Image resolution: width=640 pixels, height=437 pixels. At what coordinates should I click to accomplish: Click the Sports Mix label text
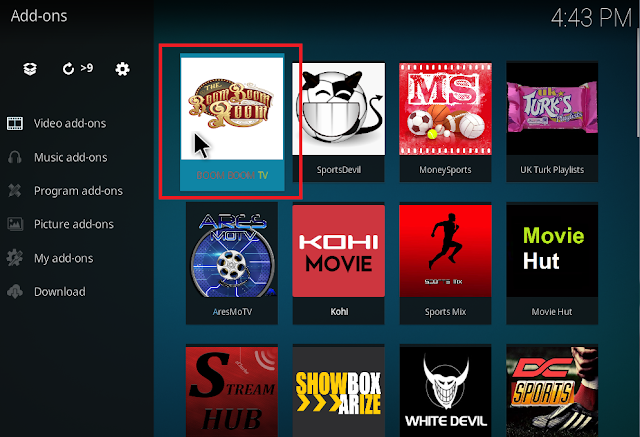pyautogui.click(x=445, y=312)
